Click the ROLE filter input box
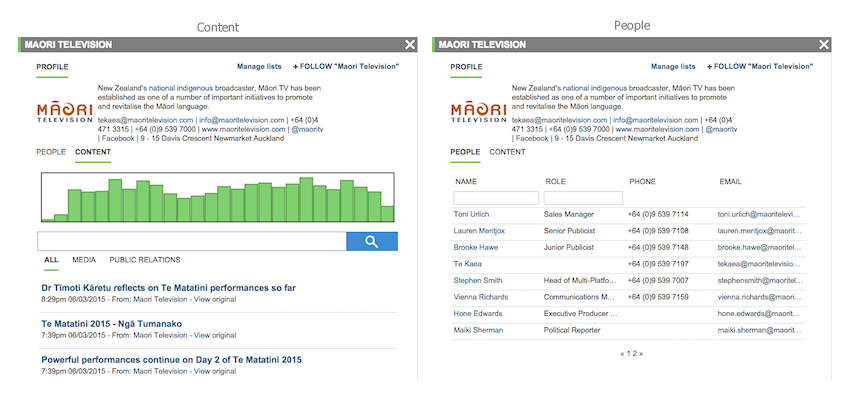The width and height of the screenshot is (850, 400). pyautogui.click(x=583, y=198)
